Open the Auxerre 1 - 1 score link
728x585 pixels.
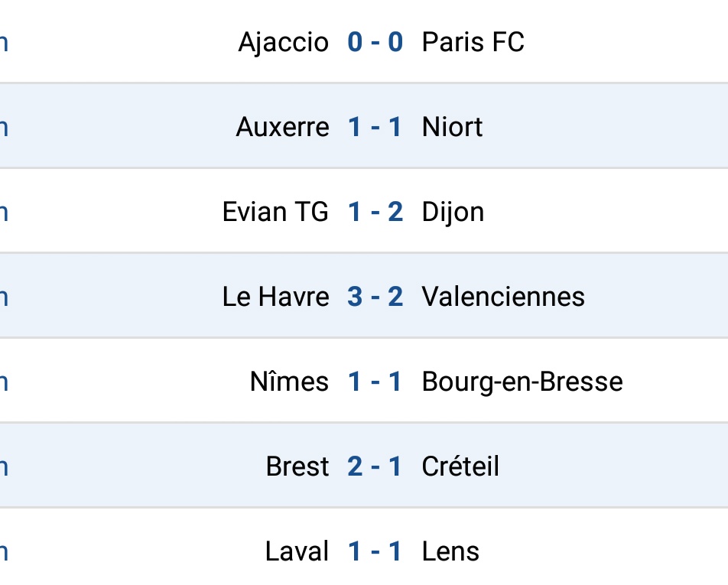click(x=375, y=127)
